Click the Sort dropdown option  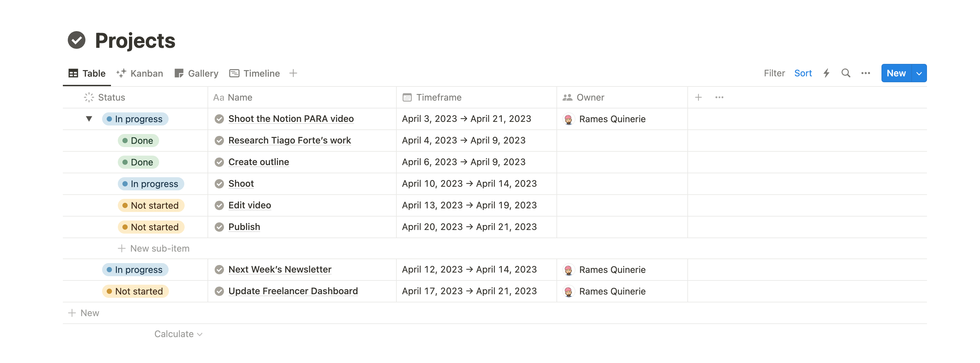click(803, 73)
